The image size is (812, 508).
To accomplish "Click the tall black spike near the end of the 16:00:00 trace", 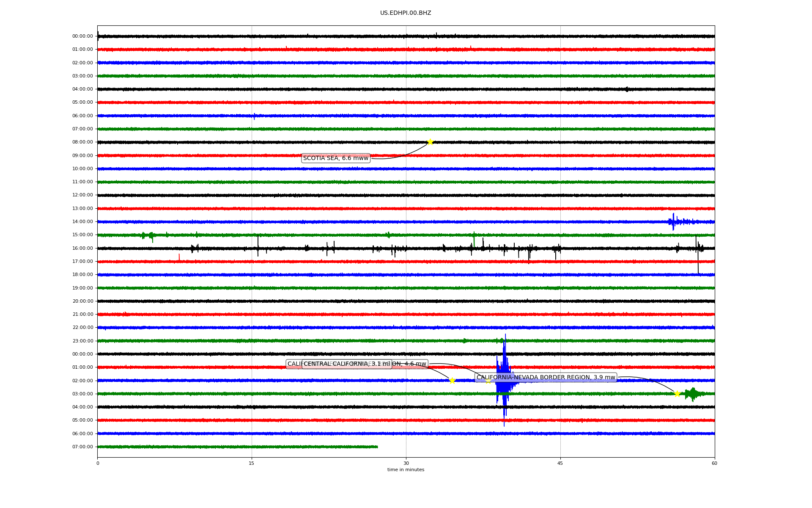I will tap(697, 254).
